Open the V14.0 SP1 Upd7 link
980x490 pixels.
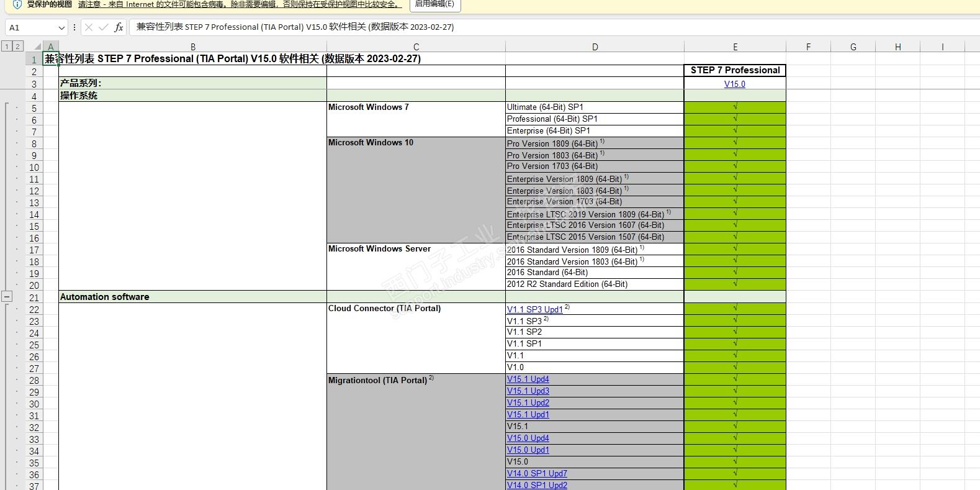tap(537, 473)
